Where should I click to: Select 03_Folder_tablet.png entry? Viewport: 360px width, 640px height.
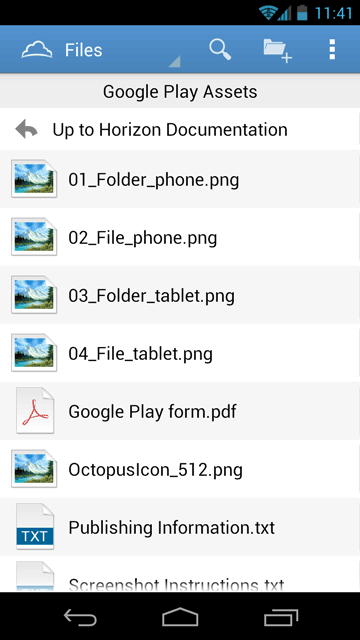click(180, 295)
